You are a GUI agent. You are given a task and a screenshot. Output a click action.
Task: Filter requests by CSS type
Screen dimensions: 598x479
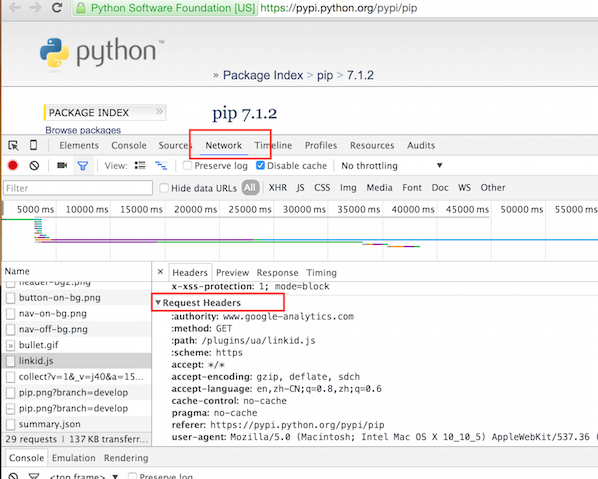[322, 188]
